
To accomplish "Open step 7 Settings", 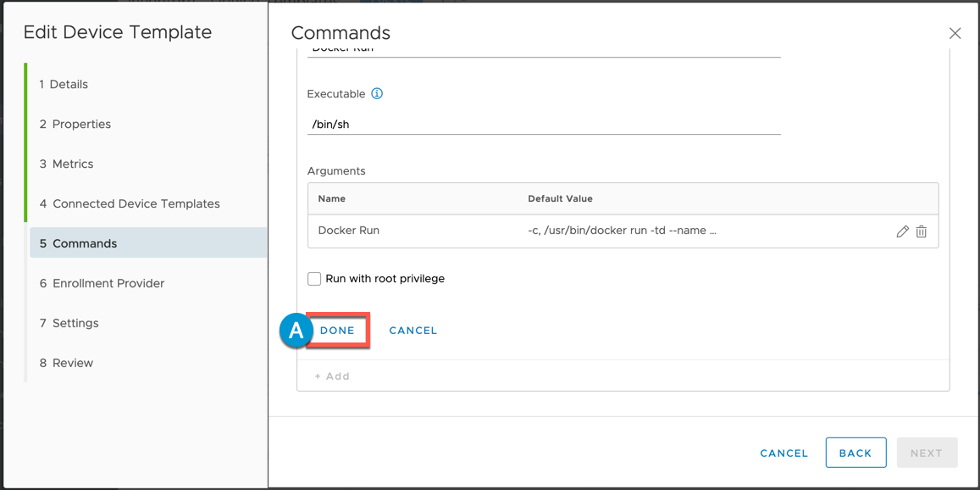I will pos(69,323).
